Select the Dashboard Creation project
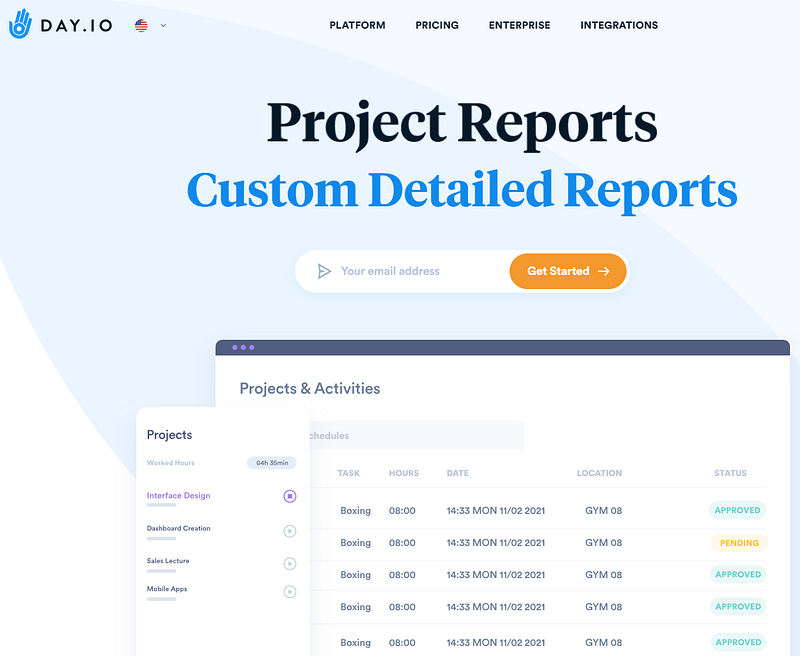The width and height of the screenshot is (800, 656). pyautogui.click(x=178, y=528)
